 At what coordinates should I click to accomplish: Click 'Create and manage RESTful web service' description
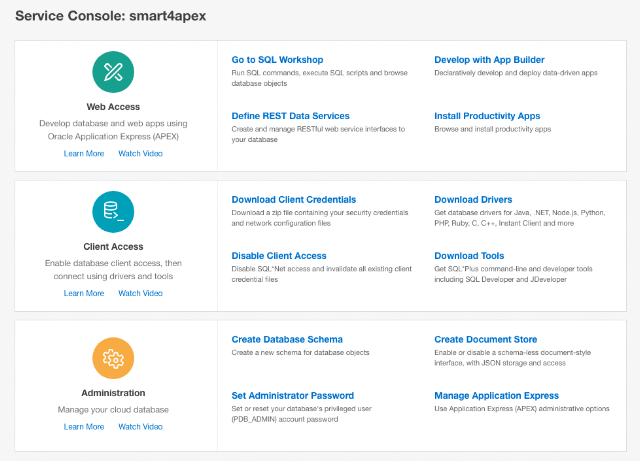(x=318, y=134)
